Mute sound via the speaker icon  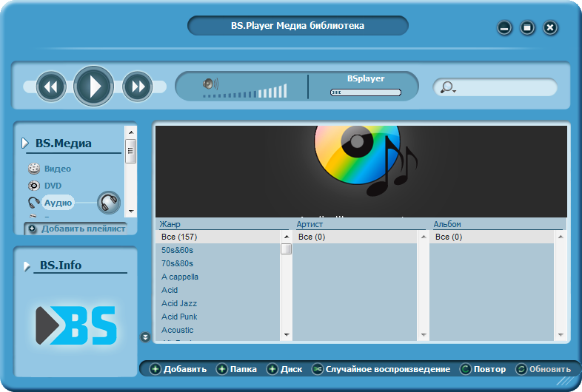(x=210, y=84)
